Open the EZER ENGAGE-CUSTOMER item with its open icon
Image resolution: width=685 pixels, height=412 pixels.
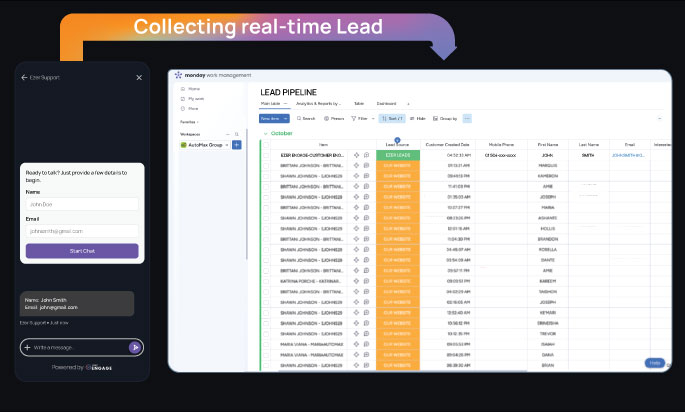[356, 155]
